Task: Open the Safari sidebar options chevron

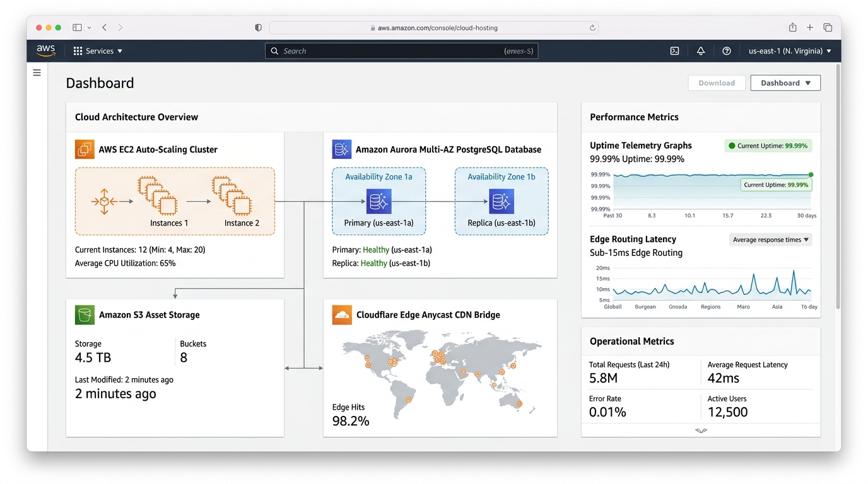Action: pyautogui.click(x=89, y=28)
